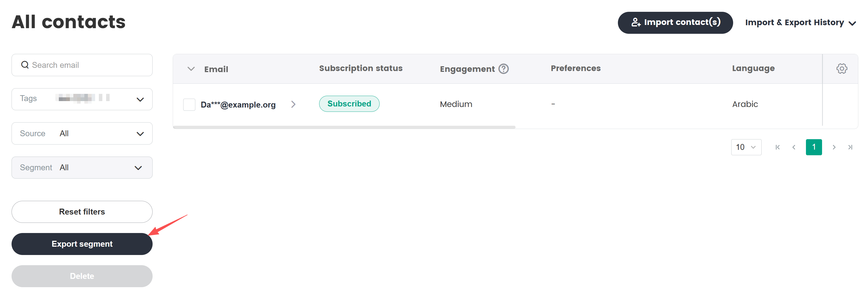
Task: Open the Tags filter dropdown
Action: coord(141,99)
